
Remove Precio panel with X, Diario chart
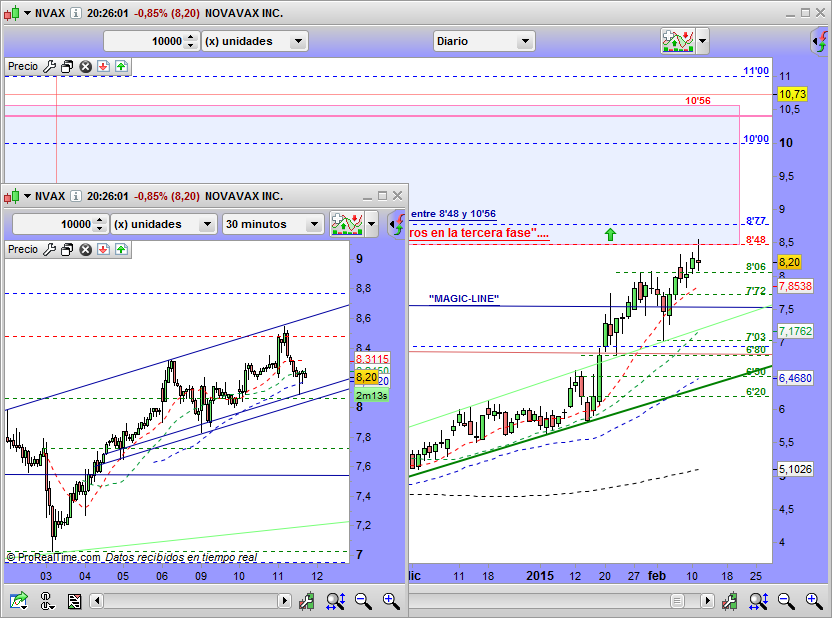point(85,66)
